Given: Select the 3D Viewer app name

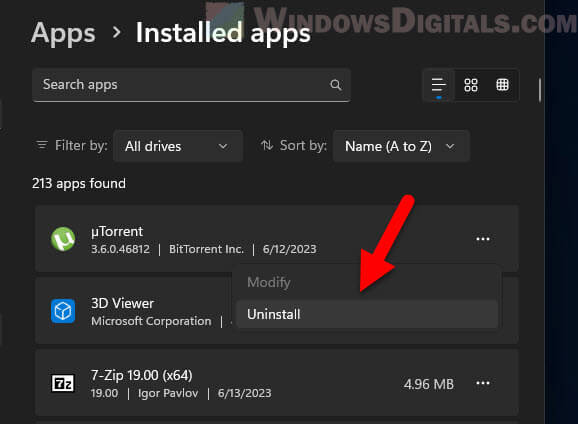Looking at the screenshot, I should point(122,303).
